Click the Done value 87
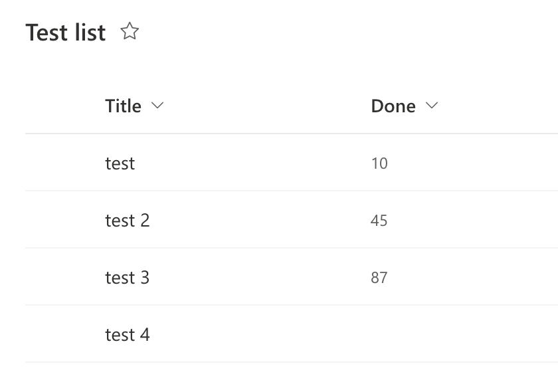 point(379,278)
